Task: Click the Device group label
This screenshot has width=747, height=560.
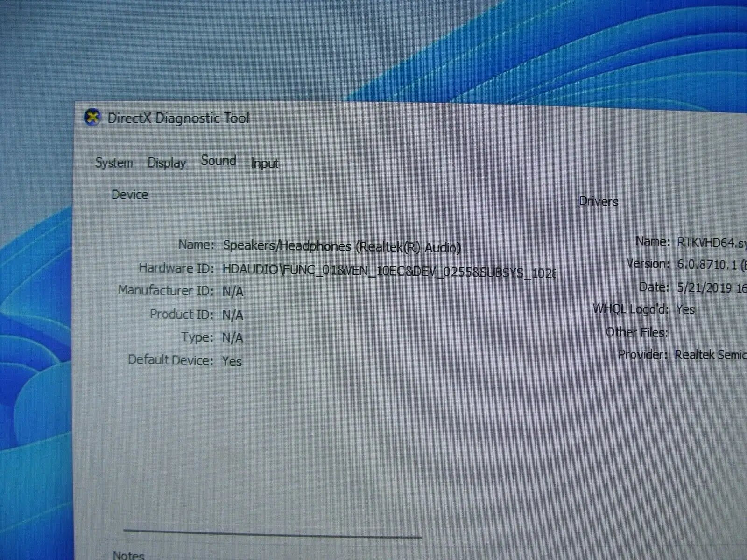Action: coord(130,195)
